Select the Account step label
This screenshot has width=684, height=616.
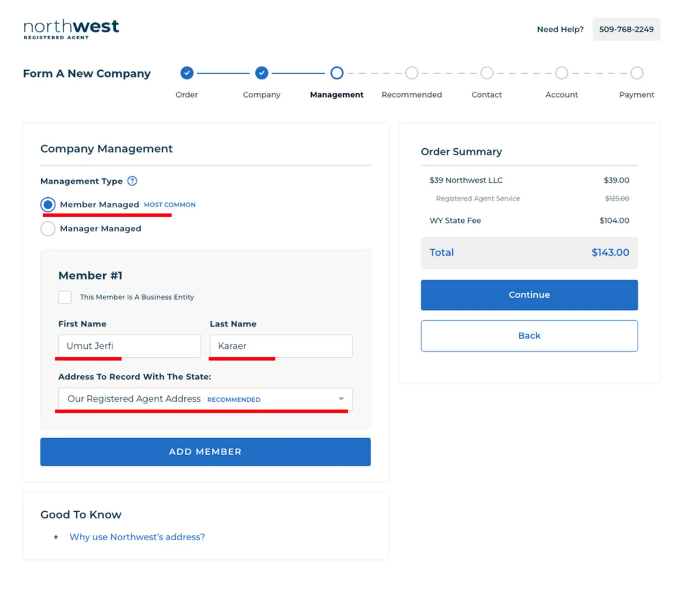(561, 95)
